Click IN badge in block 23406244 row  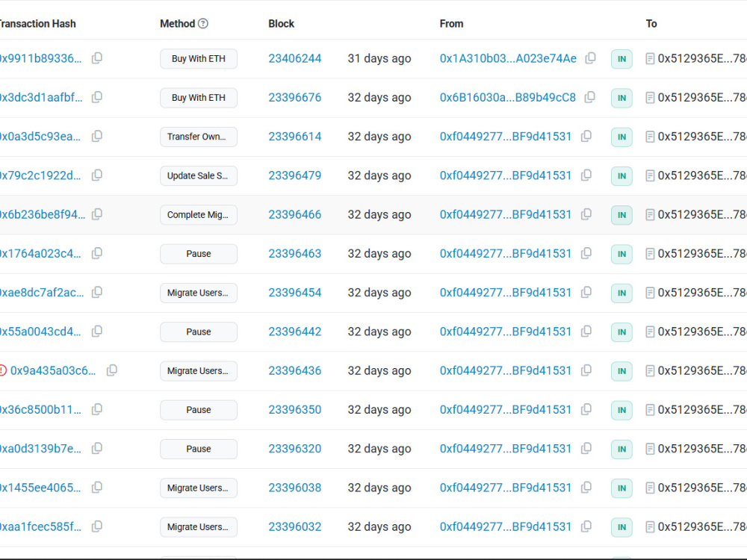point(622,59)
